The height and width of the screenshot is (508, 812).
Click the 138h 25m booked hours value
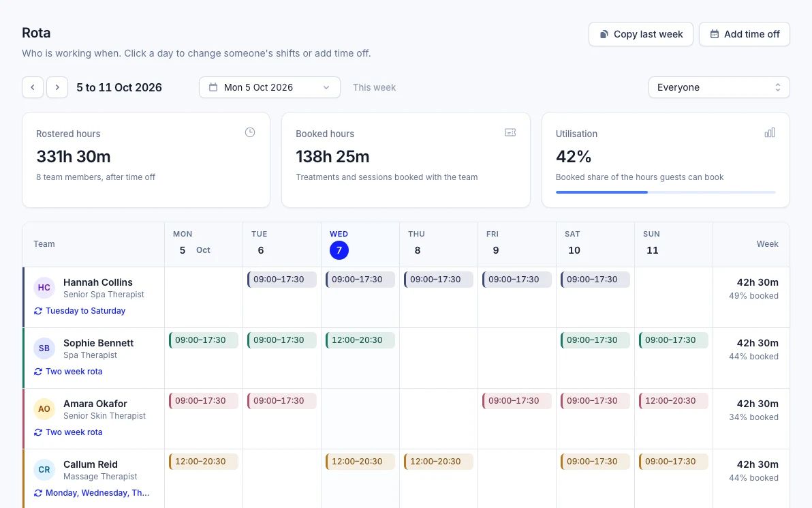[x=332, y=157]
